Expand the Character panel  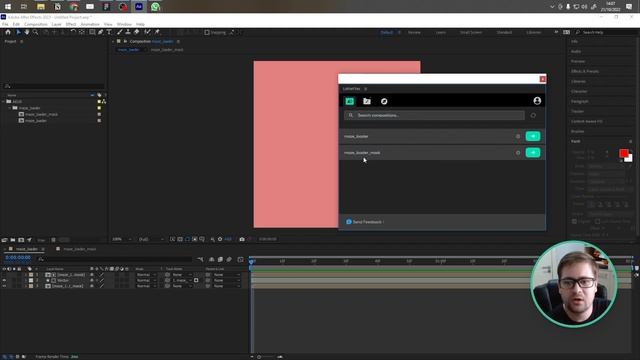(x=579, y=91)
